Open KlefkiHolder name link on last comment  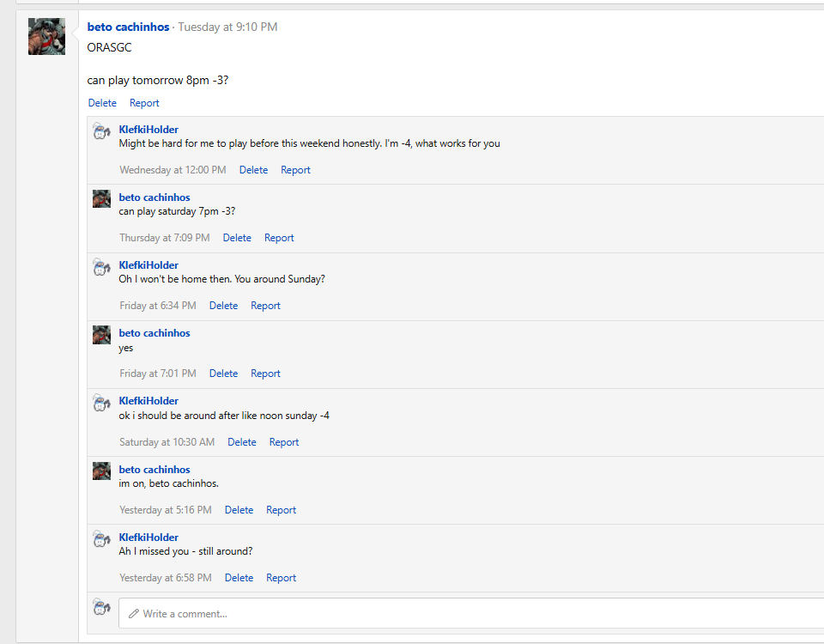coord(148,538)
